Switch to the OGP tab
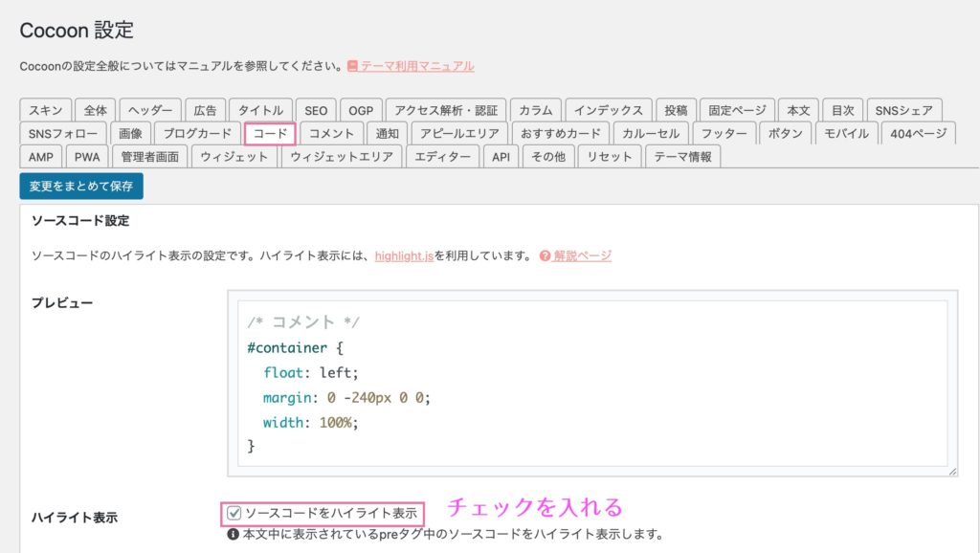This screenshot has width=980, height=553. click(361, 110)
